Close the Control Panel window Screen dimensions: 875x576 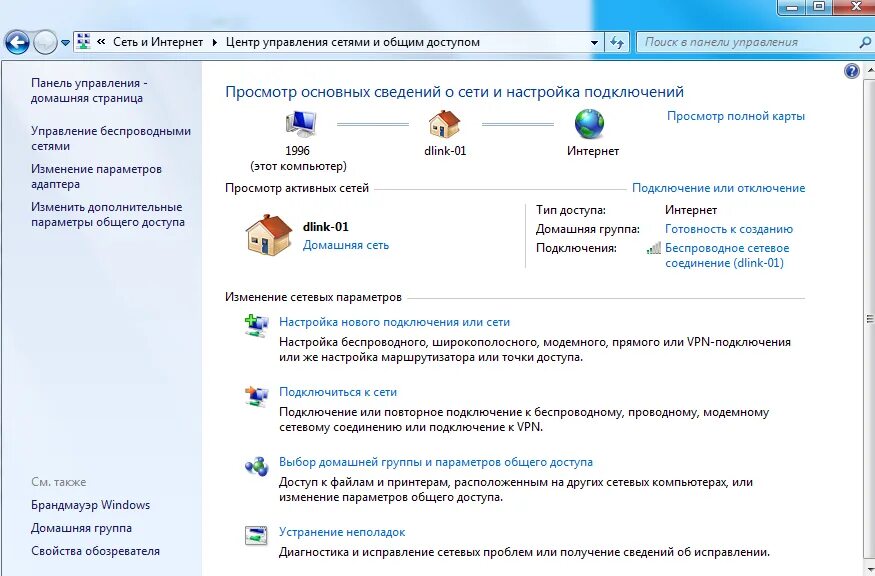point(854,7)
